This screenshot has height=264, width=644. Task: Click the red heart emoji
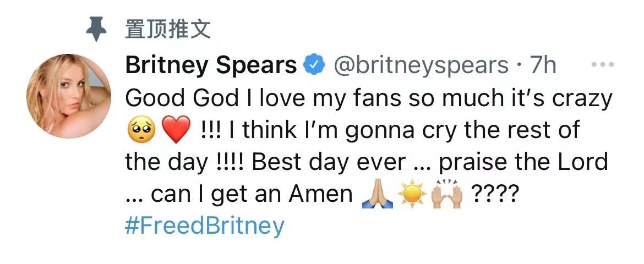tap(176, 130)
